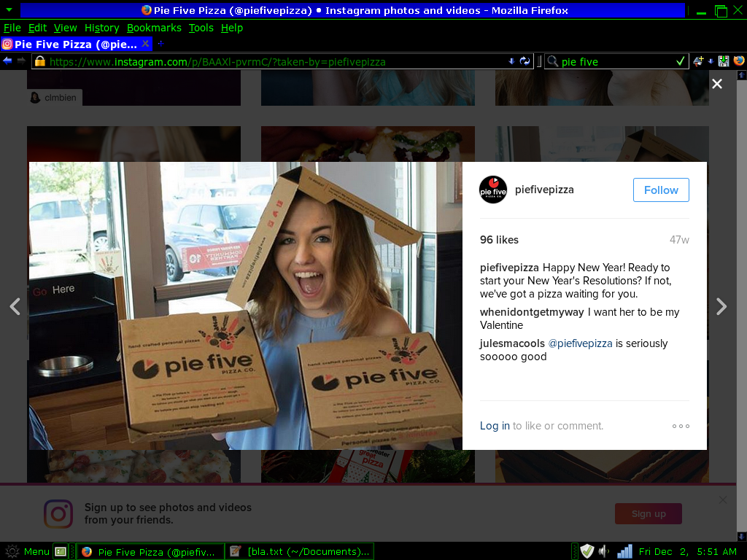Click Log in to like or comment
The height and width of the screenshot is (560, 747).
[x=495, y=426]
